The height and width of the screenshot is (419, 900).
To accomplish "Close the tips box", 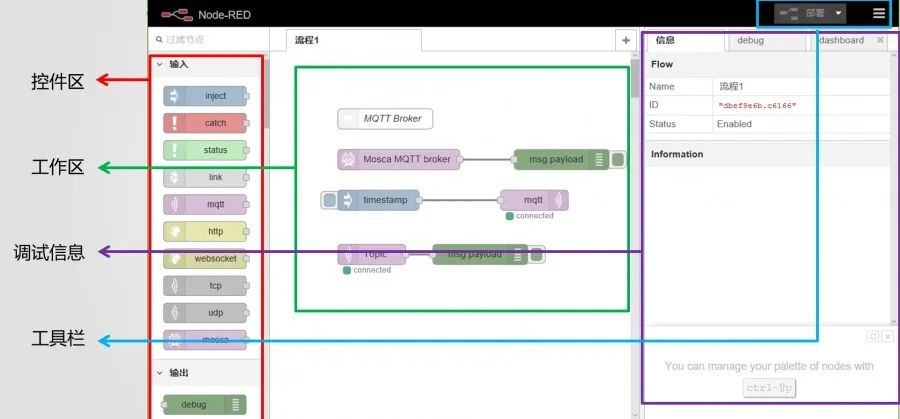I will 887,337.
